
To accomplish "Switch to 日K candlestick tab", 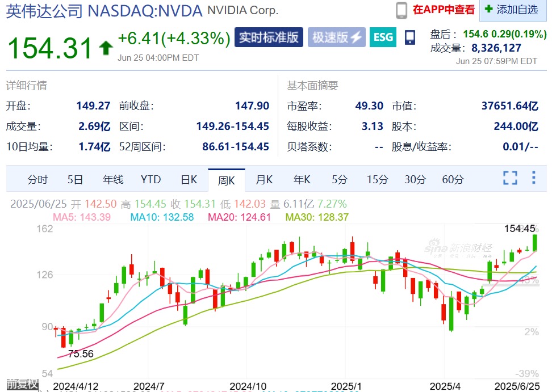I will click(189, 180).
